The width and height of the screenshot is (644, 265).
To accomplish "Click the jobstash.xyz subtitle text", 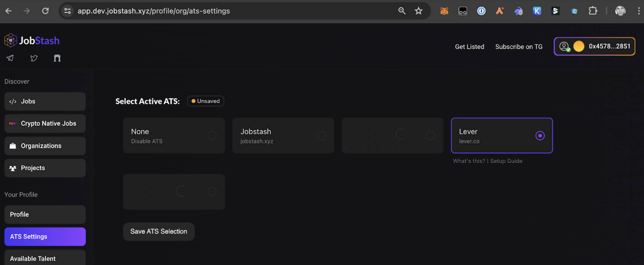I will [x=257, y=141].
